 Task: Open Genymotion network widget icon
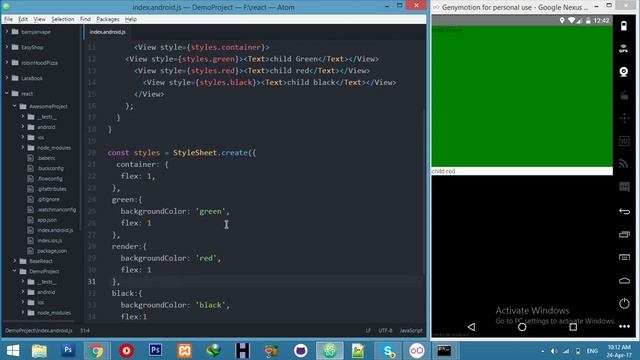pos(624,164)
